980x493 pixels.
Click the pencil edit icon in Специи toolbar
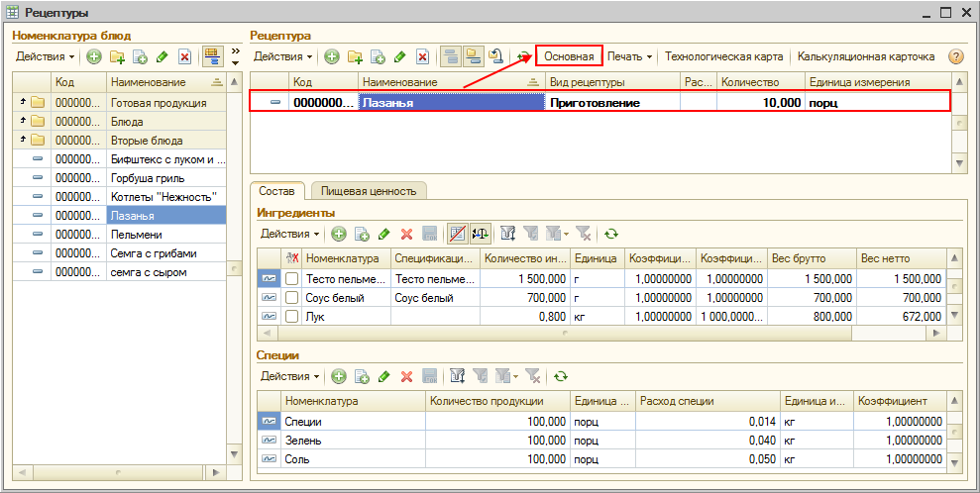tap(383, 376)
